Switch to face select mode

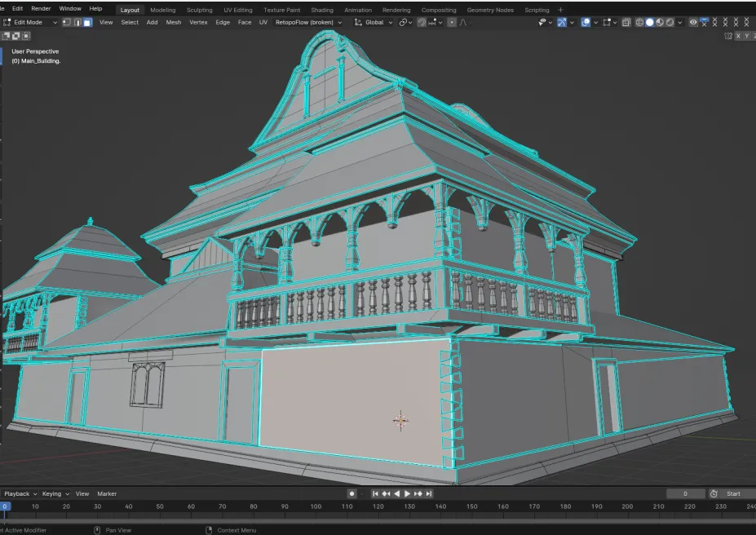[86, 22]
